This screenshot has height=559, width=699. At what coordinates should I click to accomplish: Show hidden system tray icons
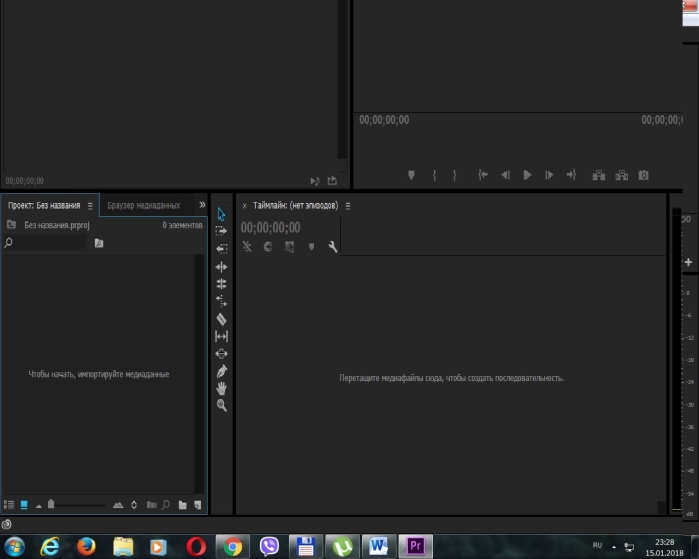pyautogui.click(x=614, y=547)
